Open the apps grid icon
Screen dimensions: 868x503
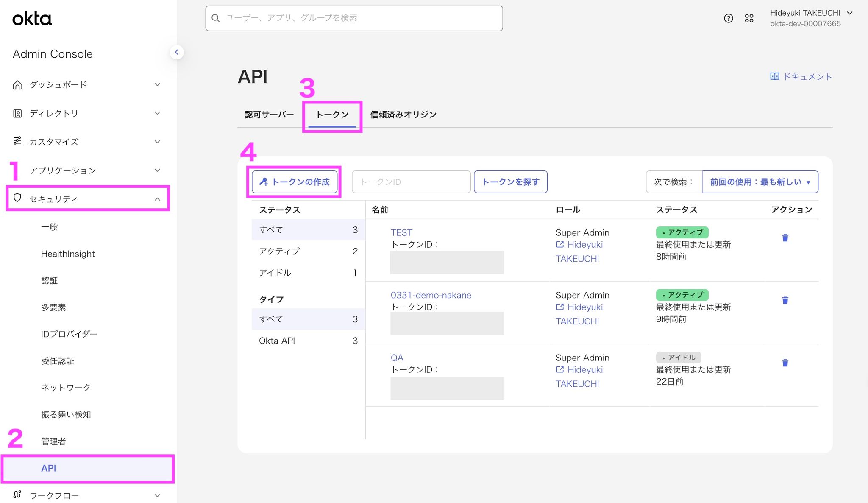tap(749, 18)
